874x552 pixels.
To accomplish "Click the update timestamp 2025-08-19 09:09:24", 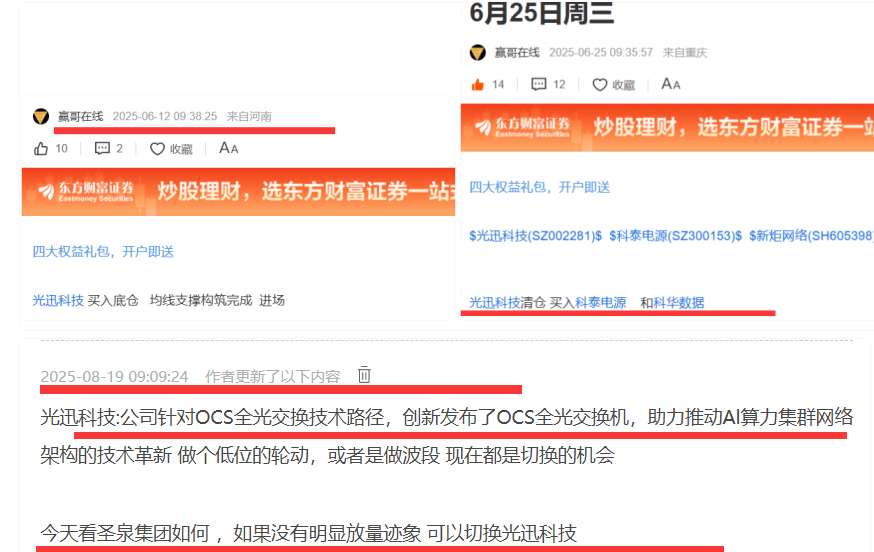I will pos(114,376).
